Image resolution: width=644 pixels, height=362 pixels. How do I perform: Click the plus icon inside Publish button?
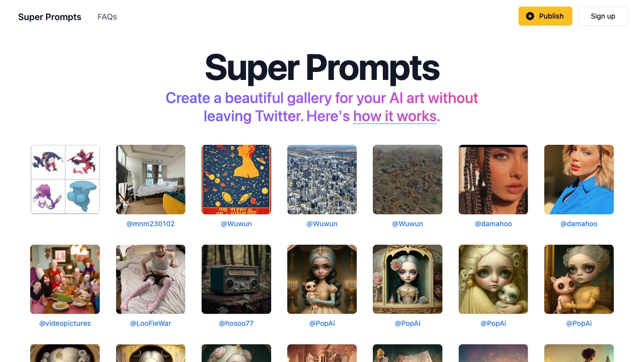click(x=530, y=16)
